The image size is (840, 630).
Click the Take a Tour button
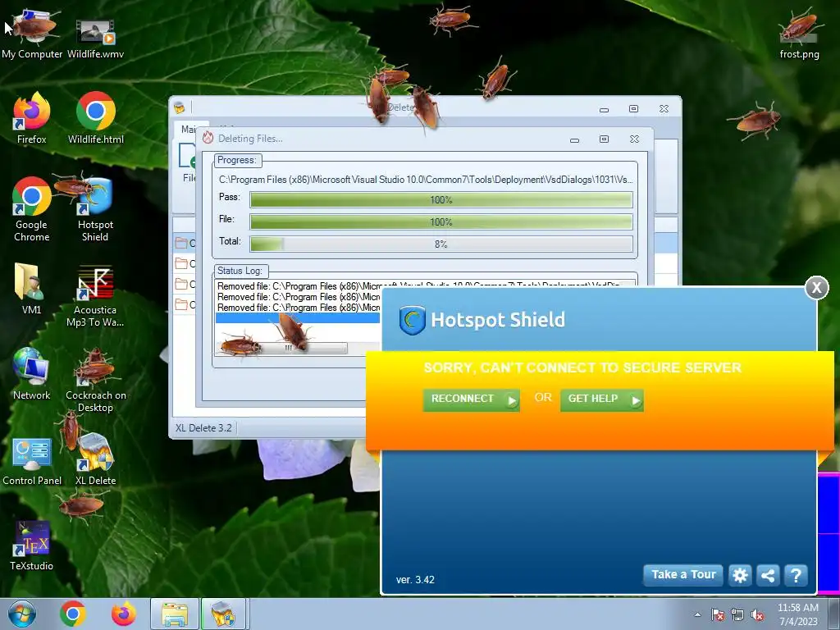[683, 575]
